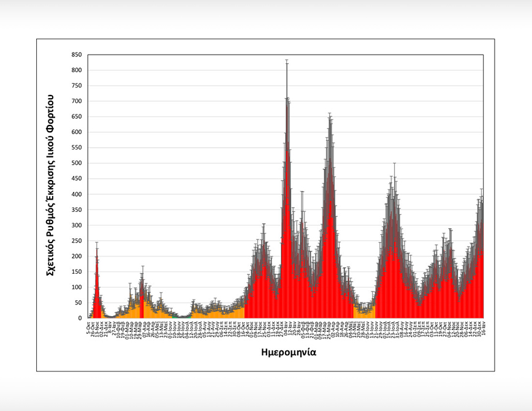Click the small green bar near the baseline

(x=174, y=316)
